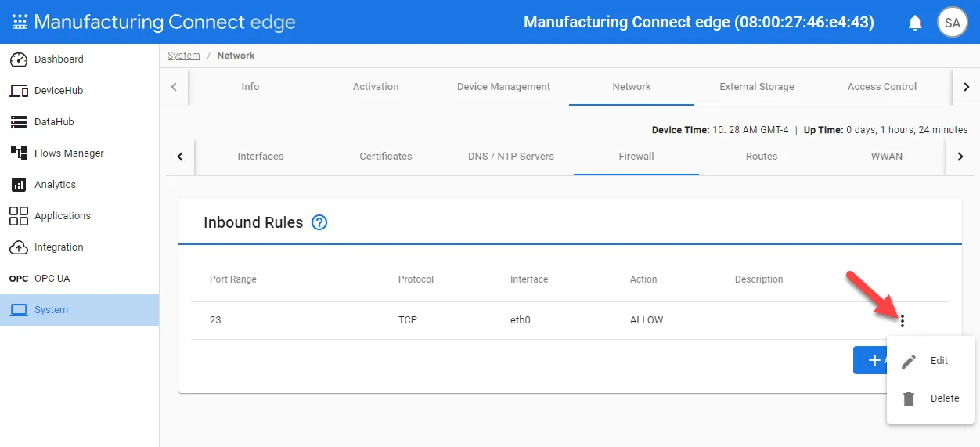Click the Protocol column header
980x447 pixels.
coord(416,279)
